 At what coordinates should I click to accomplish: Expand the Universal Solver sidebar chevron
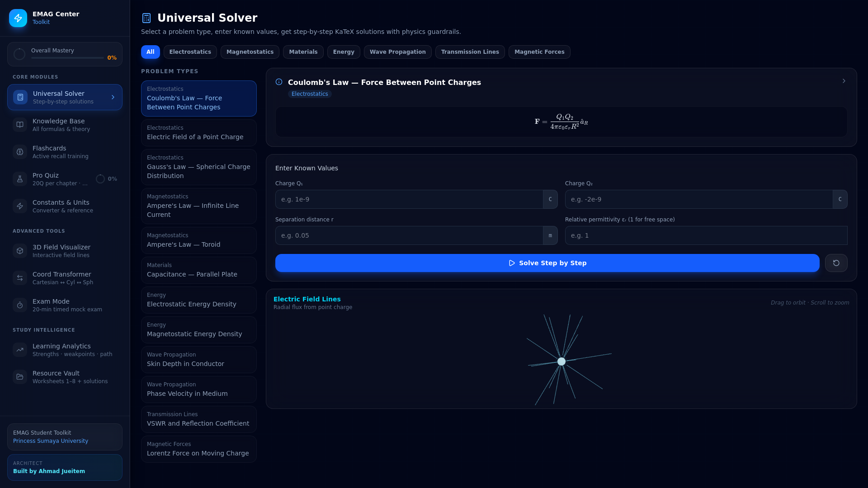click(x=113, y=97)
